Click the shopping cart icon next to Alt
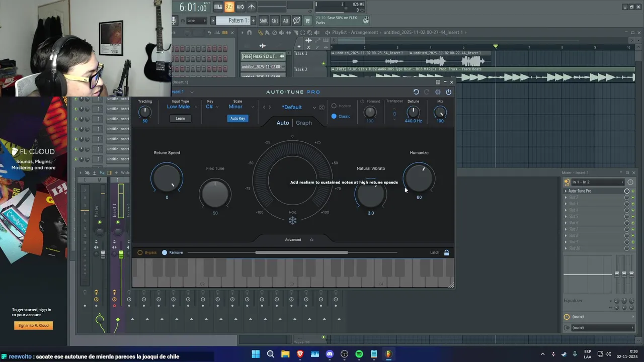Image resolution: width=644 pixels, height=362 pixels. pyautogui.click(x=307, y=21)
